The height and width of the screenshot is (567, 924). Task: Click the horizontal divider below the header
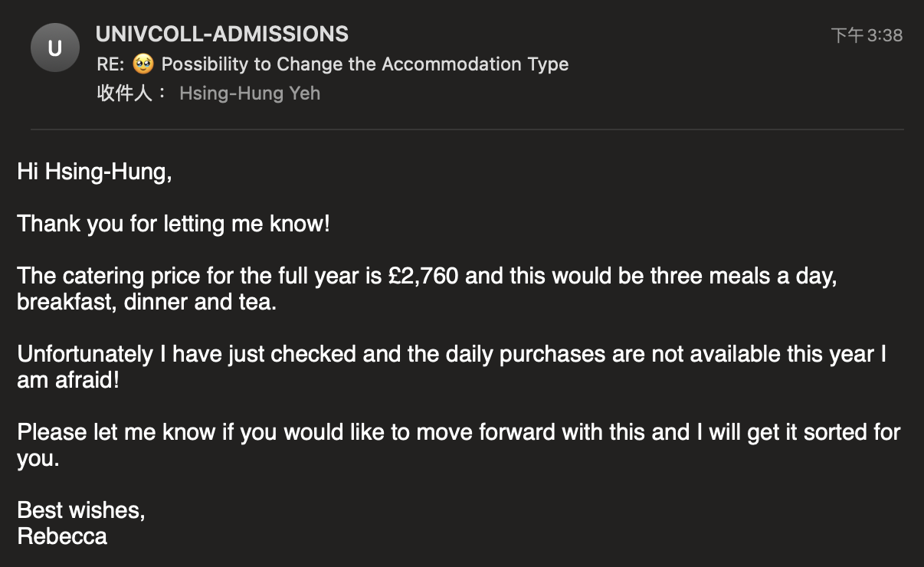coord(467,129)
